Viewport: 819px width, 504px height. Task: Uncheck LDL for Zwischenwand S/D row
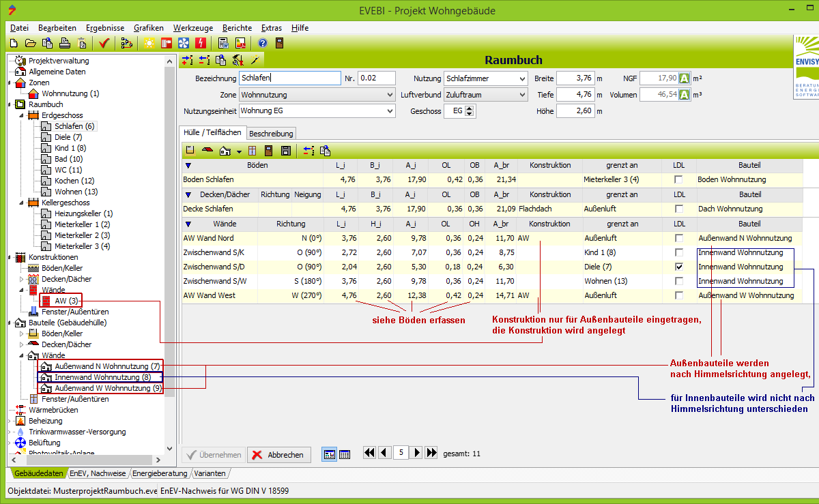tap(678, 267)
